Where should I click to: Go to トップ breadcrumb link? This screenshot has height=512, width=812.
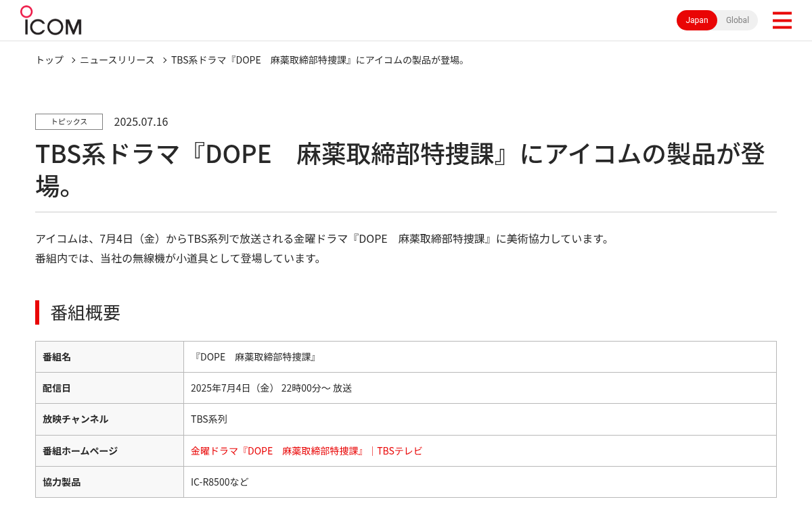pos(49,60)
